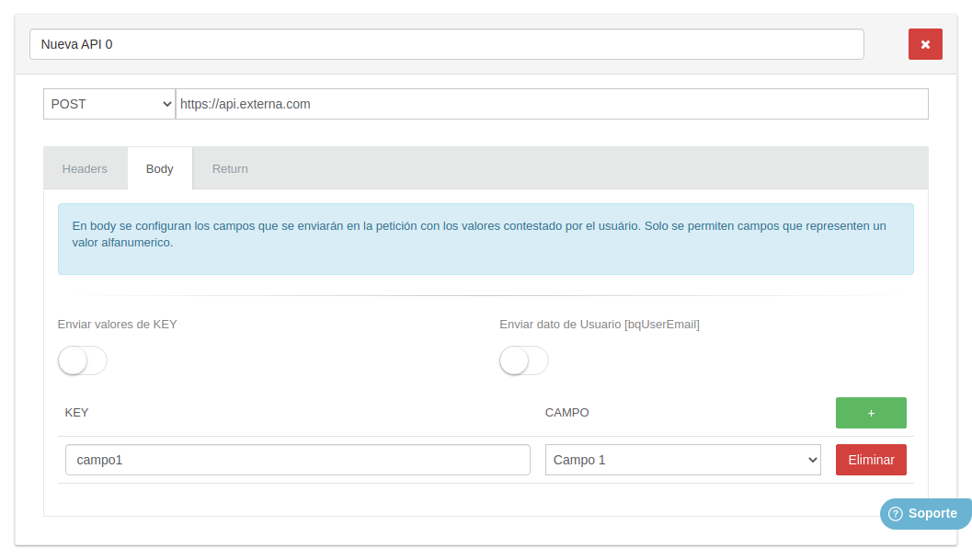Expand the CAMPO selector arrow
The height and width of the screenshot is (560, 972).
[x=808, y=459]
